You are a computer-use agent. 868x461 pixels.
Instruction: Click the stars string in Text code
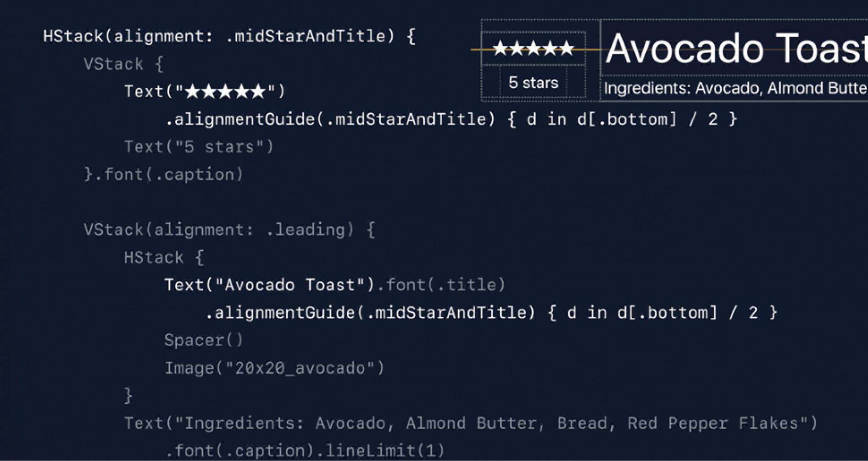[226, 91]
